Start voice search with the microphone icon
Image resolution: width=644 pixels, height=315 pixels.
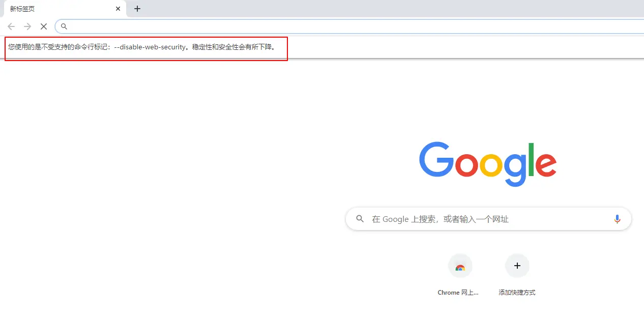click(x=617, y=219)
